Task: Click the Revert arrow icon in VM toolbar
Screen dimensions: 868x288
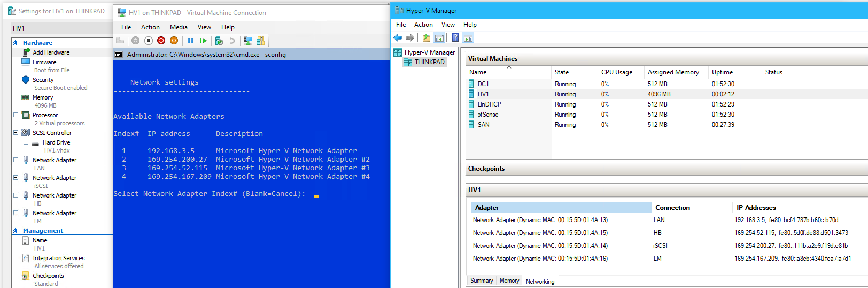Action: (232, 41)
